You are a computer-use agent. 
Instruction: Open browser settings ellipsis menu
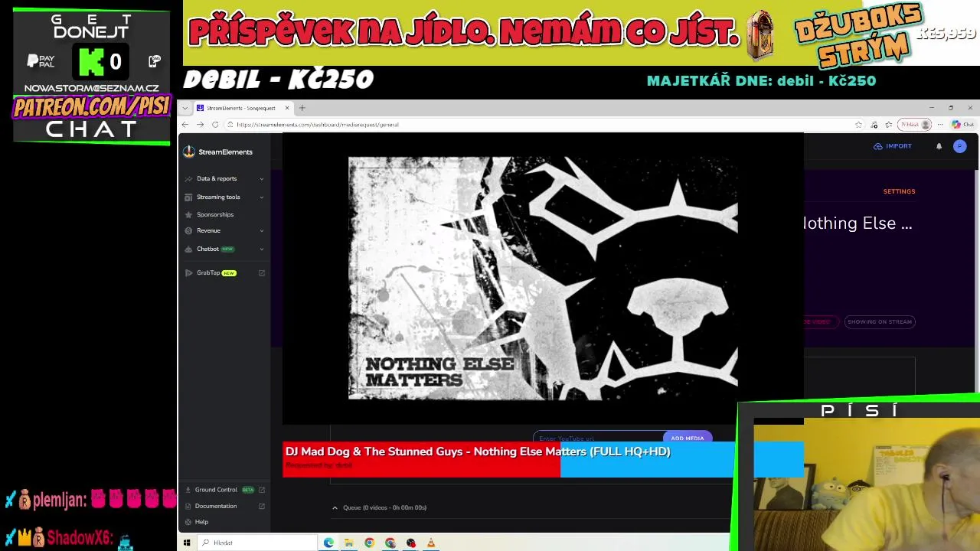[941, 125]
